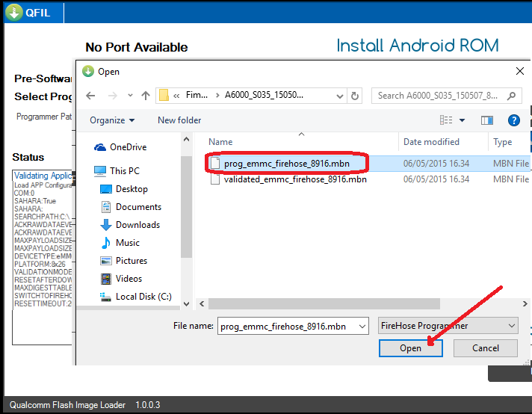Open the recent locations chevron
The width and height of the screenshot is (532, 414).
[130, 96]
